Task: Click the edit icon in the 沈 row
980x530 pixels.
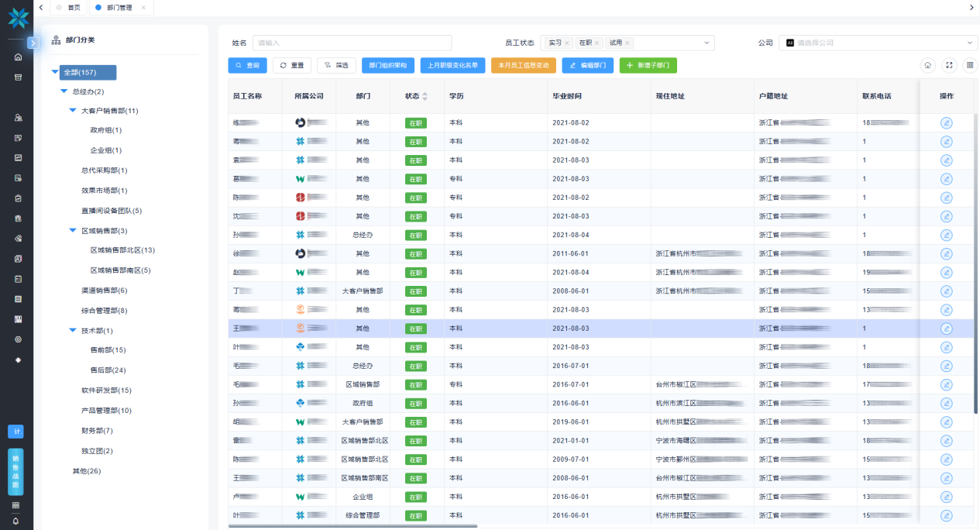Action: pos(946,216)
